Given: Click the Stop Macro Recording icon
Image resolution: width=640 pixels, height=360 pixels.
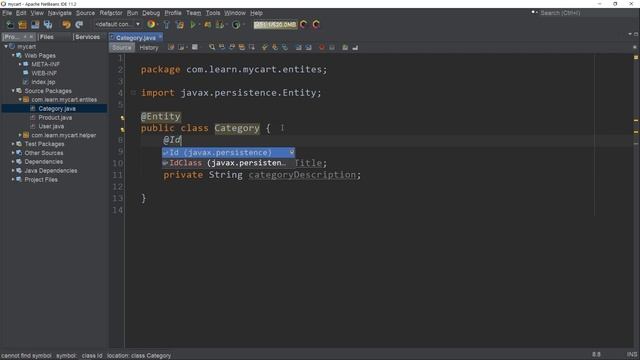Looking at the screenshot, I should [x=332, y=47].
